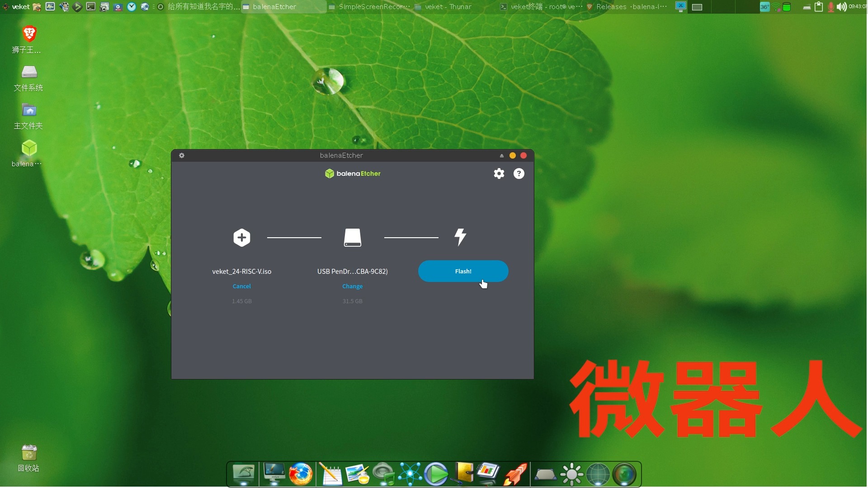Image resolution: width=868 pixels, height=488 pixels.
Task: Click the red microphone tray icon
Action: tap(831, 7)
